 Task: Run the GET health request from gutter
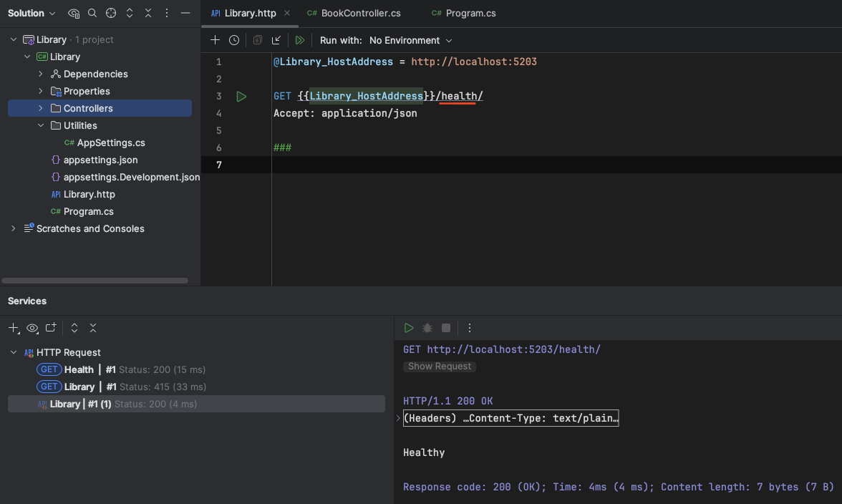pyautogui.click(x=241, y=97)
